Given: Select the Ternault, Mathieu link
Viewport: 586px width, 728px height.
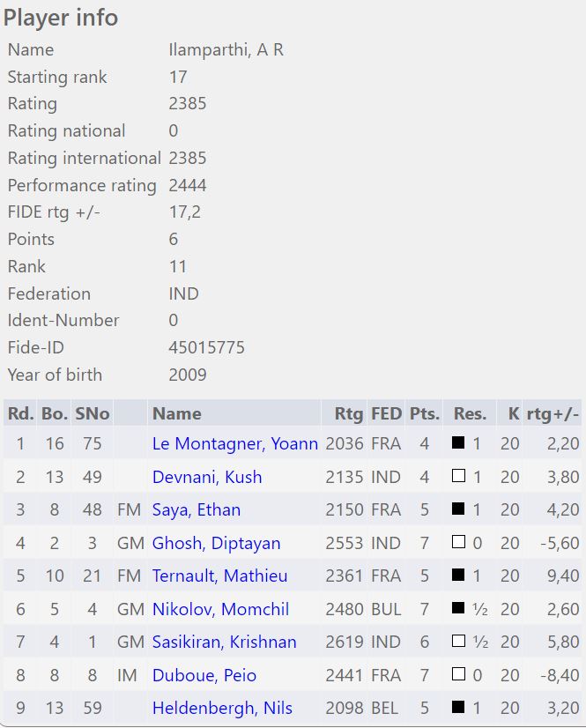Looking at the screenshot, I should (x=221, y=576).
